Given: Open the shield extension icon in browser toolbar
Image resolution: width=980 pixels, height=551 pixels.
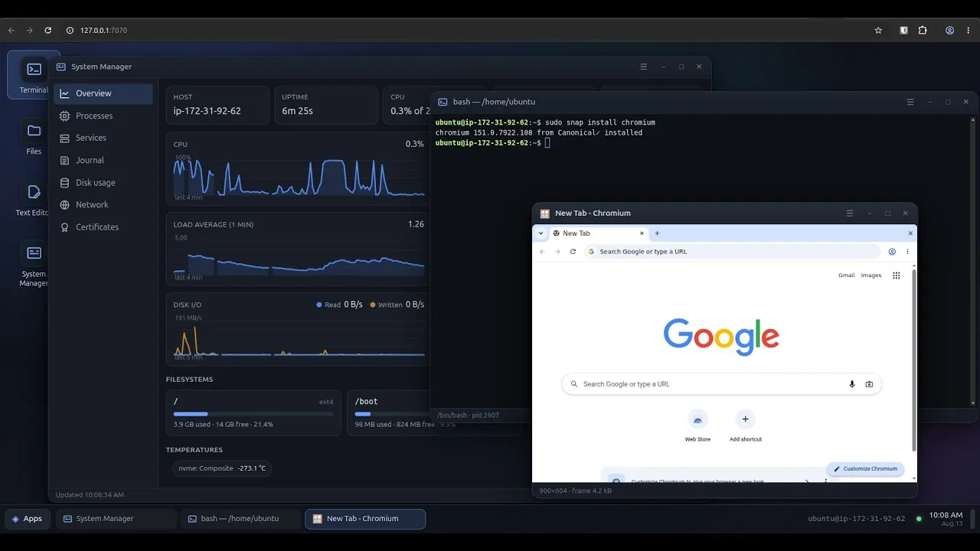Looking at the screenshot, I should (x=904, y=31).
